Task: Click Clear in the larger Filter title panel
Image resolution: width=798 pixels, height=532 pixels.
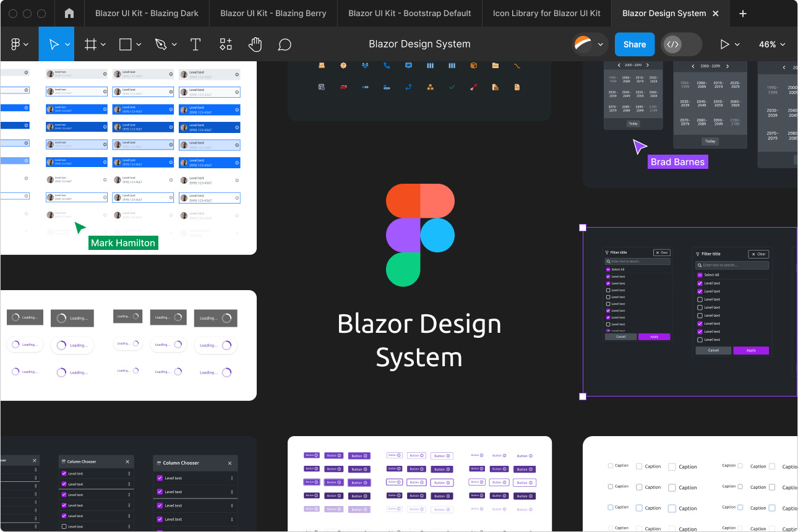Action: point(758,254)
